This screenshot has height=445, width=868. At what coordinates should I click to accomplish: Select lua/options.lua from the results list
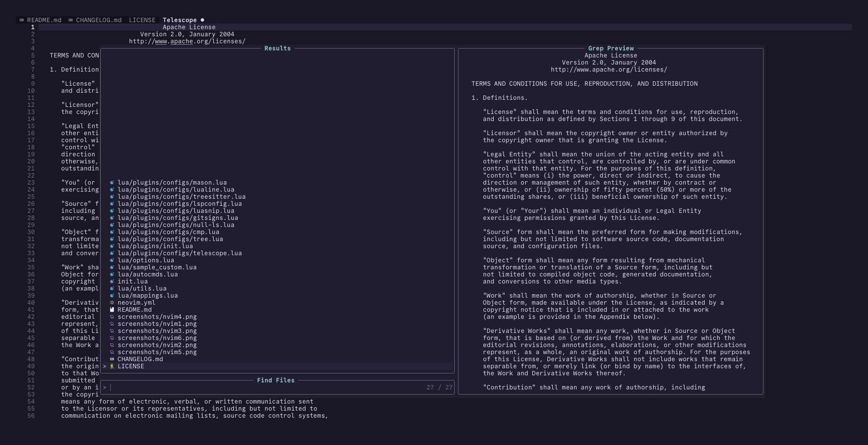[145, 260]
